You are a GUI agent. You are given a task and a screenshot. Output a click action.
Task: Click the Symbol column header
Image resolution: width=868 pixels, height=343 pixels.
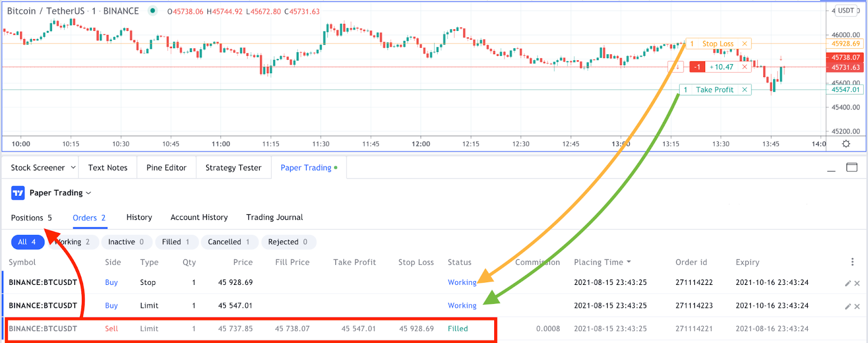[x=22, y=262]
